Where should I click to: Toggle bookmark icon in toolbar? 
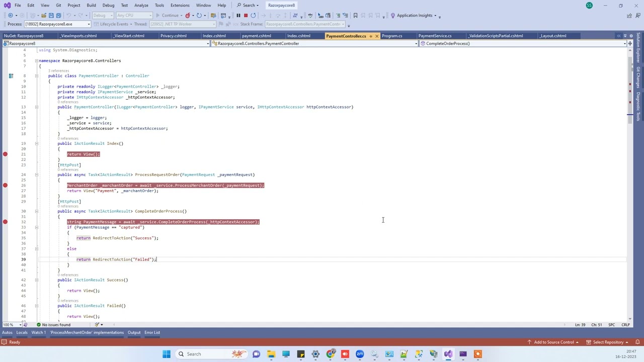point(355,16)
